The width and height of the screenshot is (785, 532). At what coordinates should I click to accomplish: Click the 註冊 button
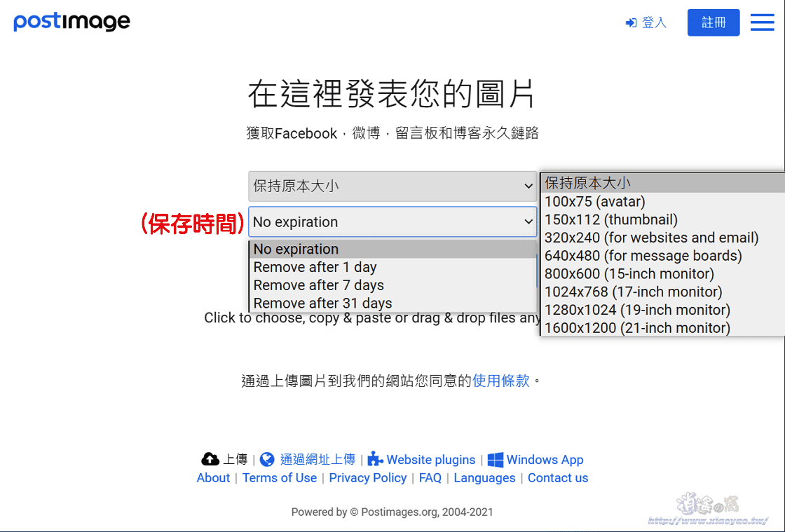tap(714, 22)
